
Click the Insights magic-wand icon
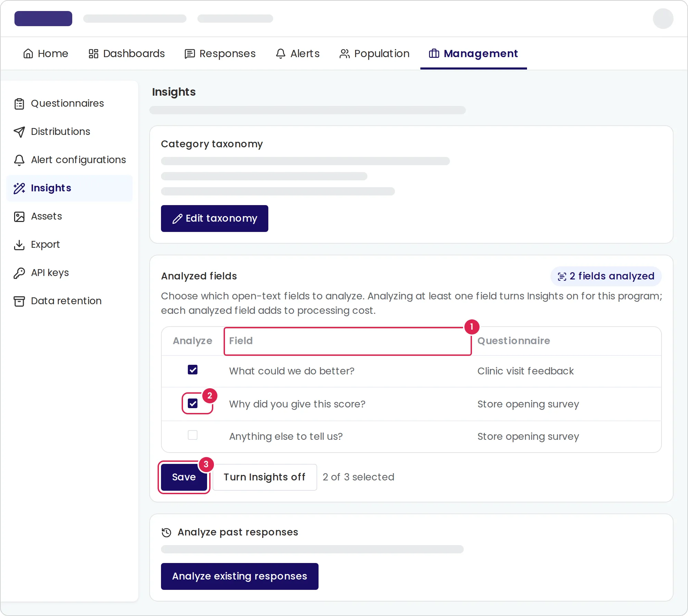click(x=19, y=188)
